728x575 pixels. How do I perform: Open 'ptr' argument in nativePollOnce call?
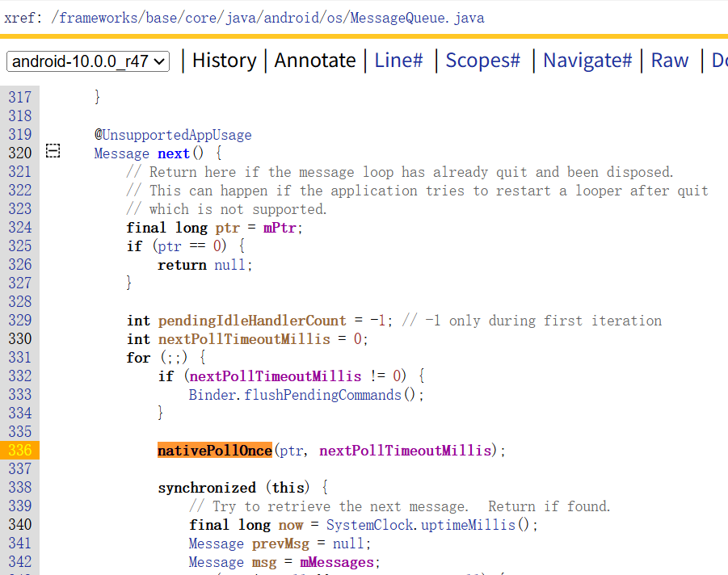pyautogui.click(x=292, y=451)
